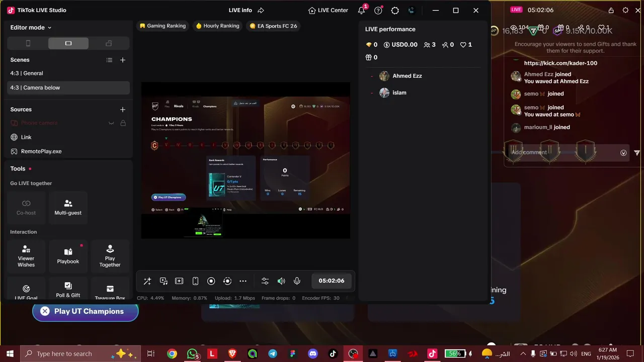The height and width of the screenshot is (362, 644).
Task: Select the 4:3 | General scene
Action: (68, 73)
